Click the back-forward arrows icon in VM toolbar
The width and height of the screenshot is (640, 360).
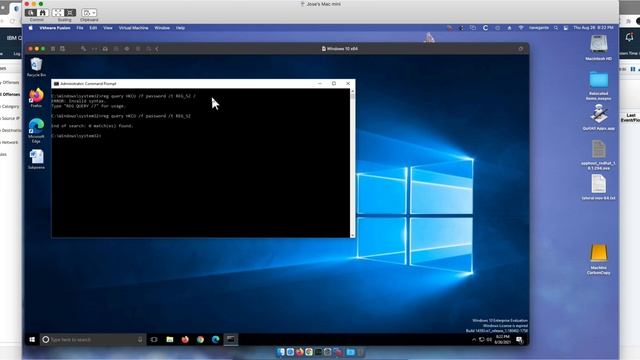(94, 49)
